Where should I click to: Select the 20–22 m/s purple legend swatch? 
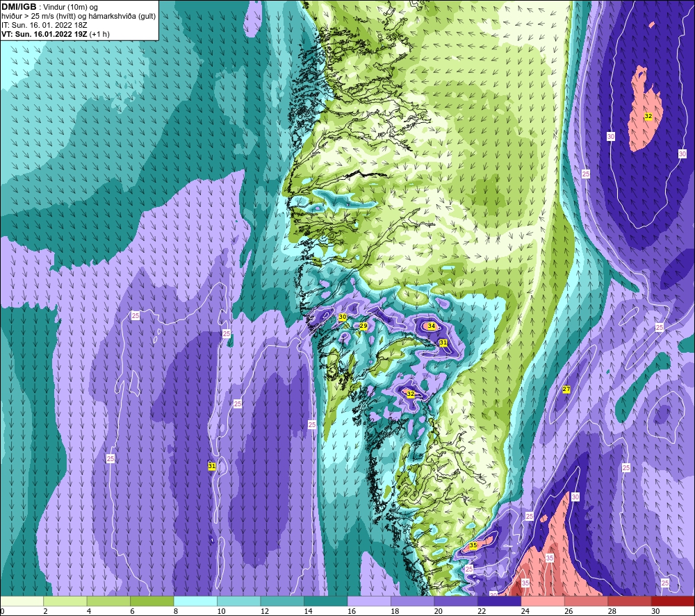[456, 601]
